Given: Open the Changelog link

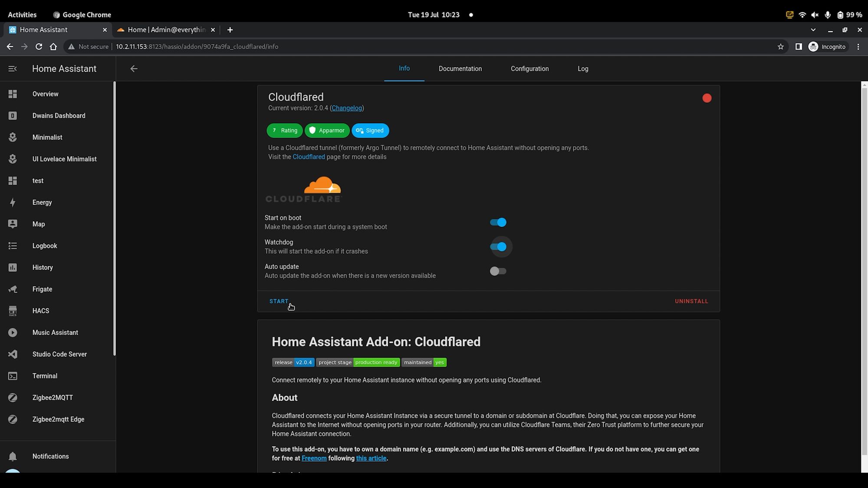Looking at the screenshot, I should click(x=347, y=108).
